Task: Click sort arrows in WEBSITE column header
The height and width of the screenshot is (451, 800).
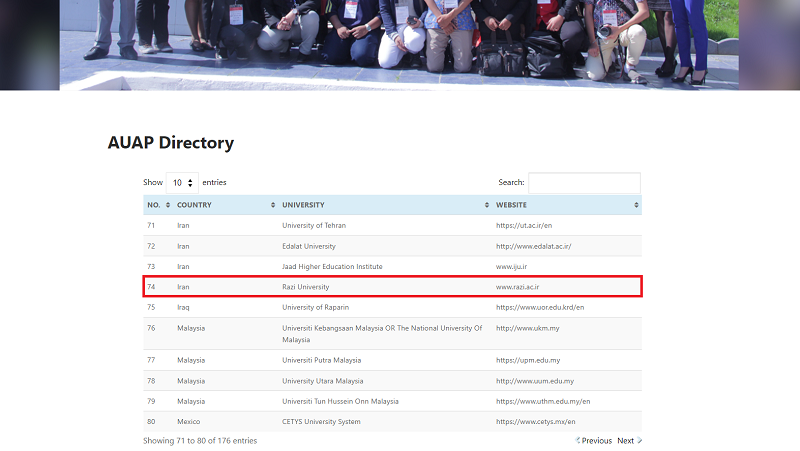Action: tap(636, 205)
